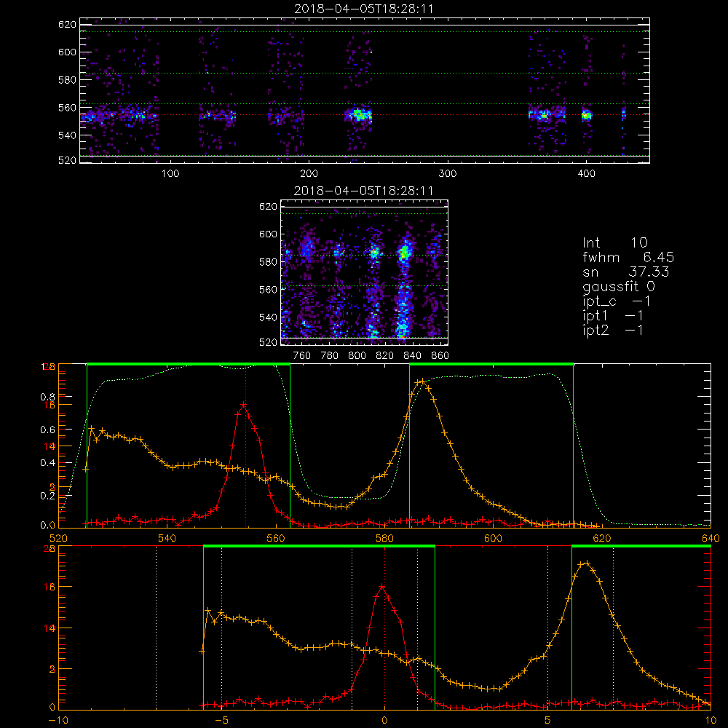Image resolution: width=728 pixels, height=728 pixels.
Task: Click the '100' x-axis label of top spectrogram
Action: 170,174
